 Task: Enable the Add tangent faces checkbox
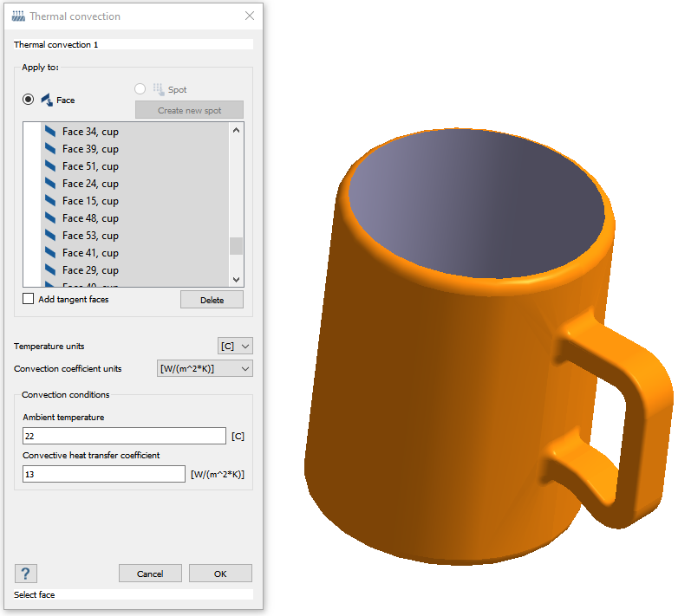[x=28, y=299]
